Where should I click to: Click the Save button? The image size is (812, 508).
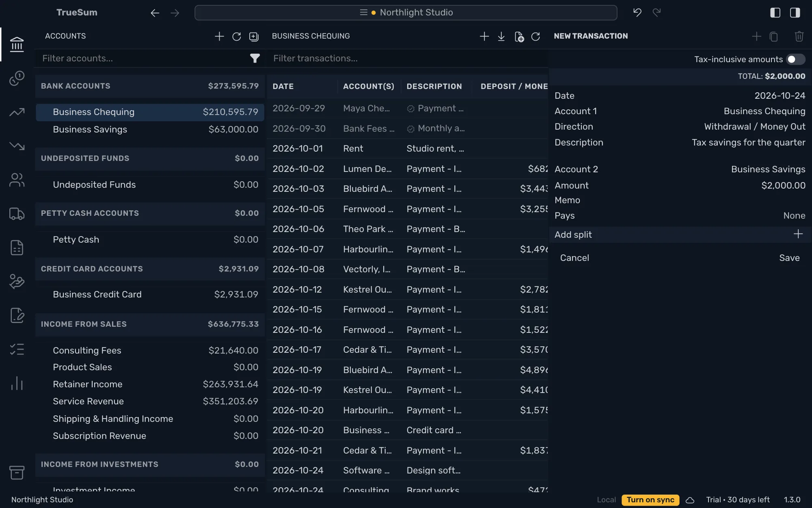[x=789, y=258]
